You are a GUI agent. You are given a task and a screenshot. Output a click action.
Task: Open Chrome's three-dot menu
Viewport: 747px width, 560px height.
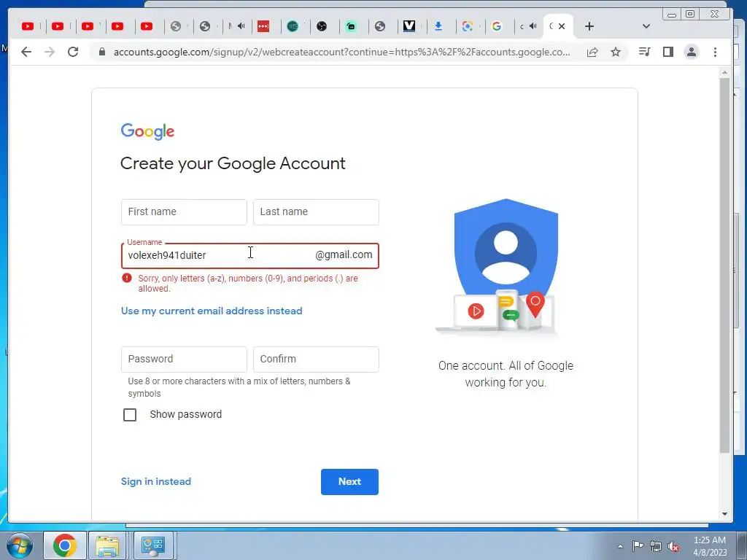click(x=715, y=52)
